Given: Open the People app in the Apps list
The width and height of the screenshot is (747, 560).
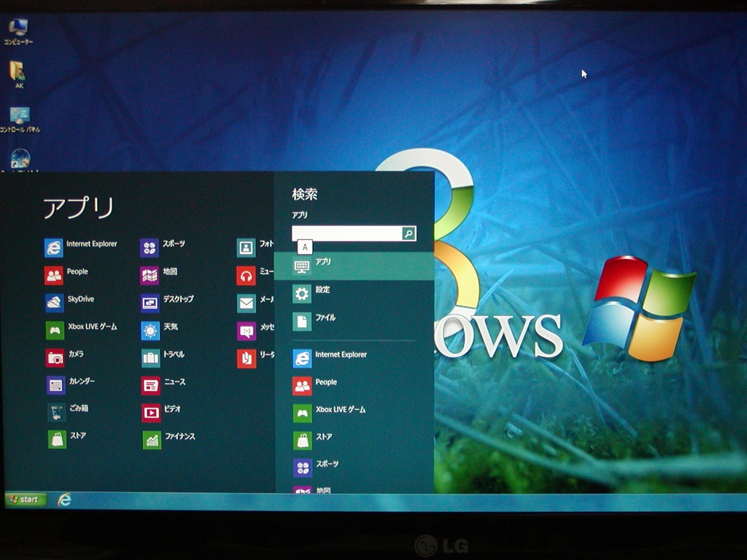Looking at the screenshot, I should coord(66,275).
